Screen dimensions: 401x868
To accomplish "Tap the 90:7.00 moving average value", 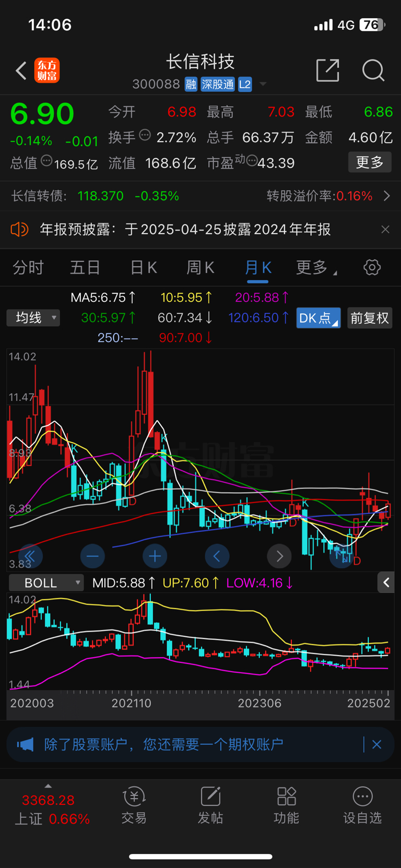I will 185,338.
